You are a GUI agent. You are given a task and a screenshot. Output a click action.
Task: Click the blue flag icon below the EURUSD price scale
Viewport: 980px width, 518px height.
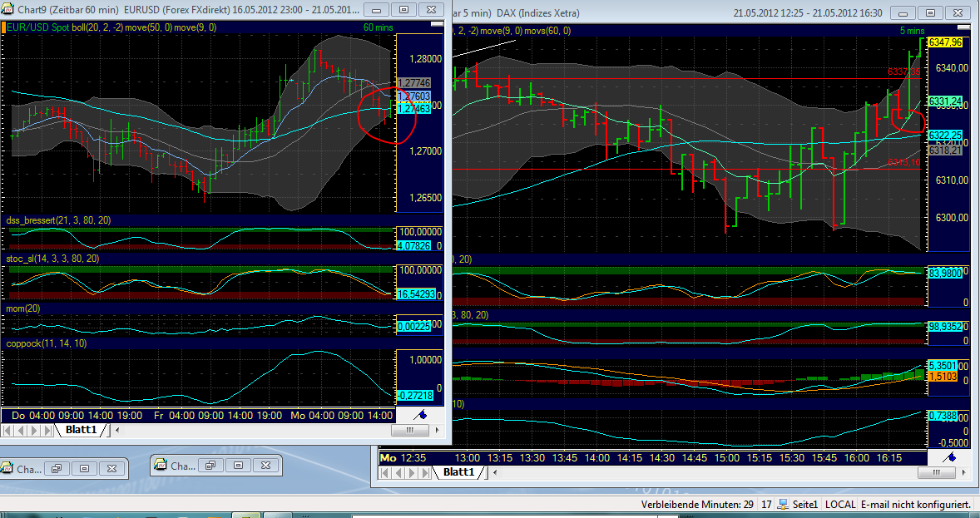coord(423,414)
